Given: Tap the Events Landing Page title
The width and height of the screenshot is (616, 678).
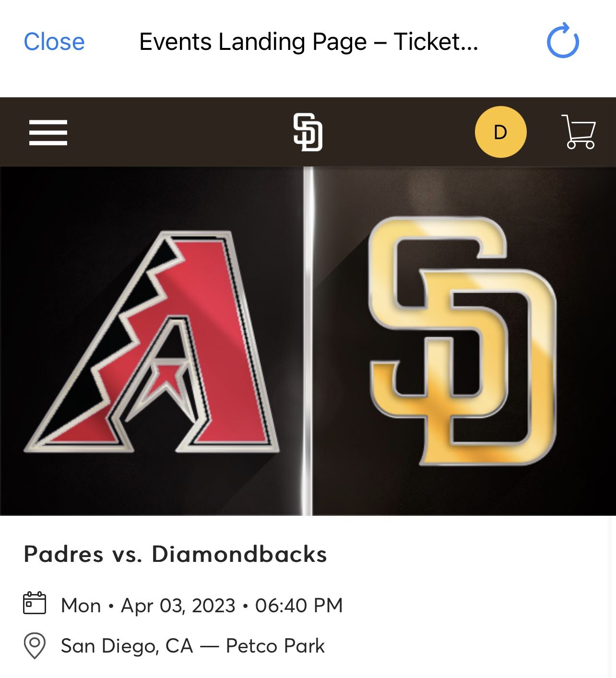Looking at the screenshot, I should point(253,42).
